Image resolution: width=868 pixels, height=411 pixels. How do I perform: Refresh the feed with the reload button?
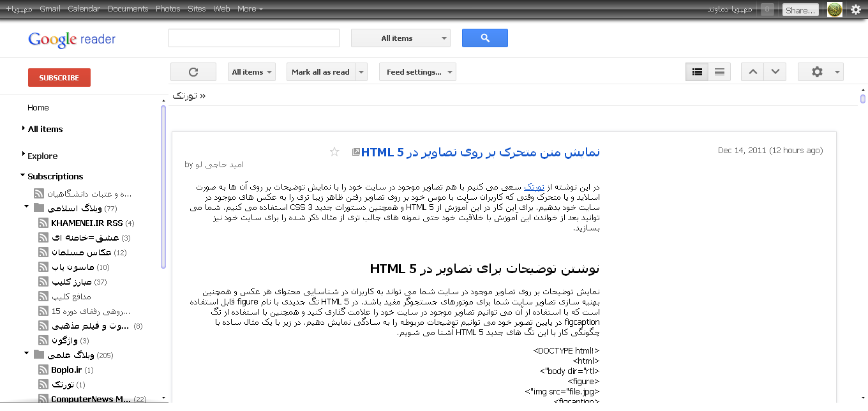tap(193, 72)
